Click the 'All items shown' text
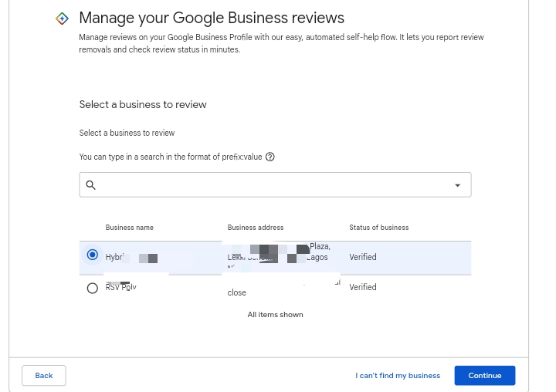 pyautogui.click(x=275, y=315)
